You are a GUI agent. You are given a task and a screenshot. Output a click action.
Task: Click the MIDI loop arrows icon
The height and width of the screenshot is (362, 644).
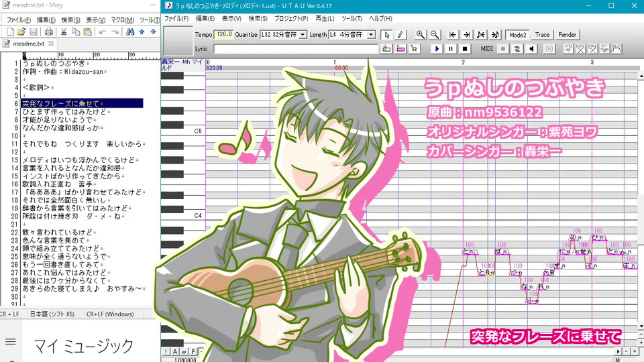point(517,49)
